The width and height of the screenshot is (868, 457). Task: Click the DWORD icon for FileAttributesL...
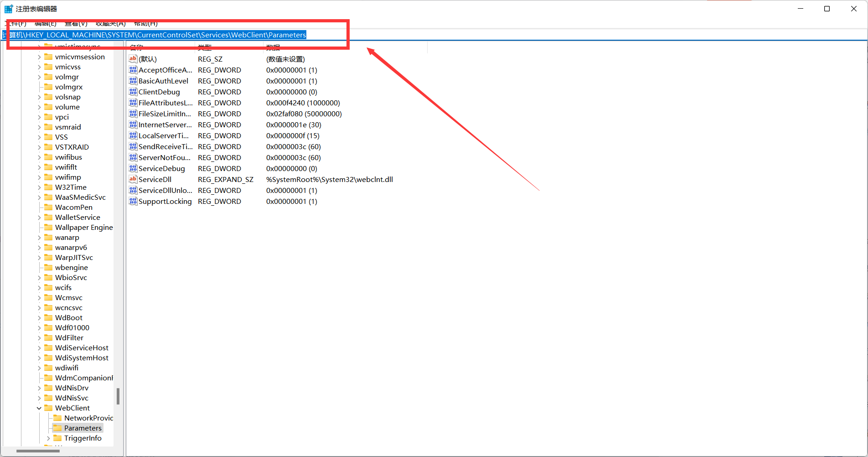[x=133, y=103]
